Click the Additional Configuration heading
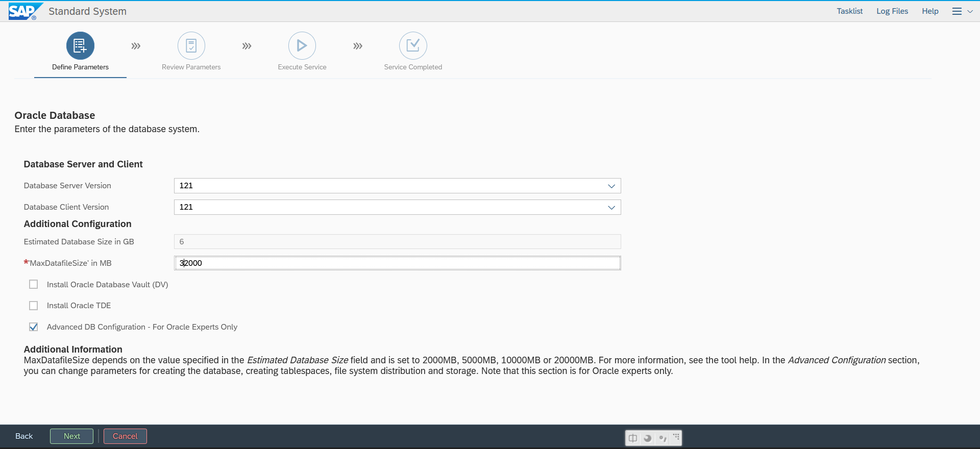Viewport: 980px width, 449px height. pyautogui.click(x=78, y=224)
